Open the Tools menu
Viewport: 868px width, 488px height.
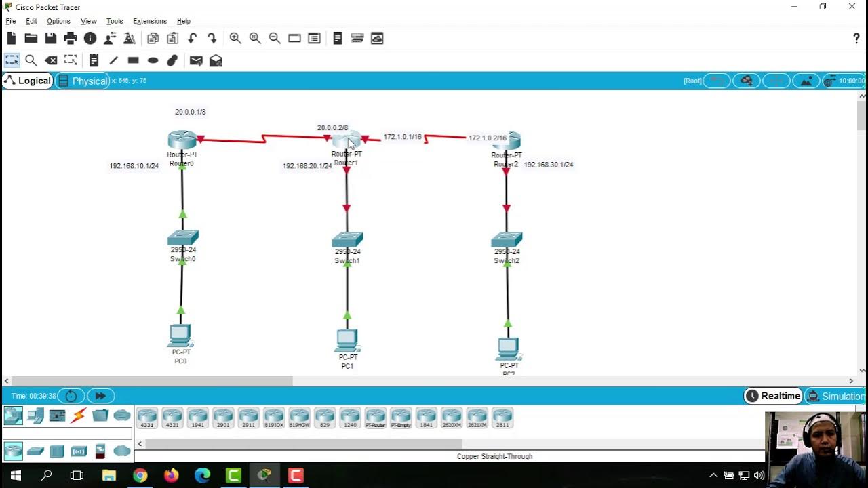pyautogui.click(x=115, y=21)
